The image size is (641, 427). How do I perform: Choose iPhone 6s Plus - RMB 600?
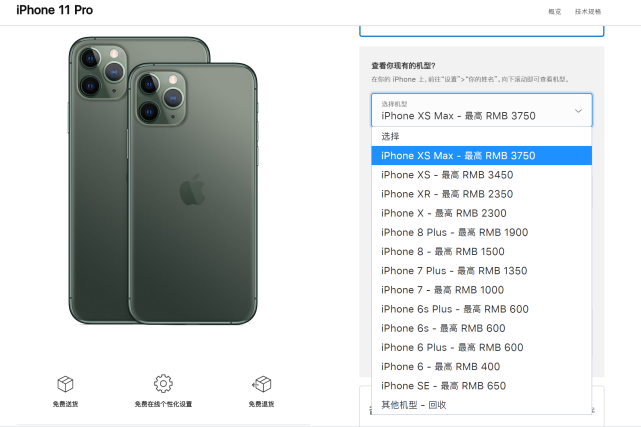pyautogui.click(x=482, y=309)
